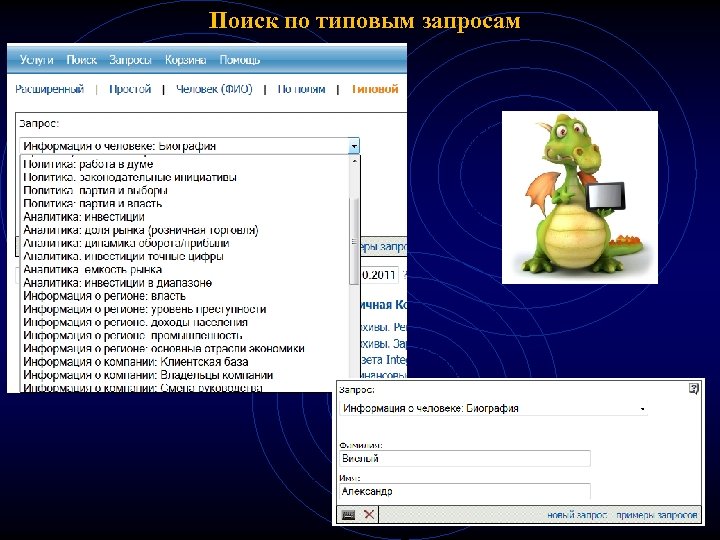Open the Корзина menu
Viewport: 720px width, 540px height.
pos(186,60)
